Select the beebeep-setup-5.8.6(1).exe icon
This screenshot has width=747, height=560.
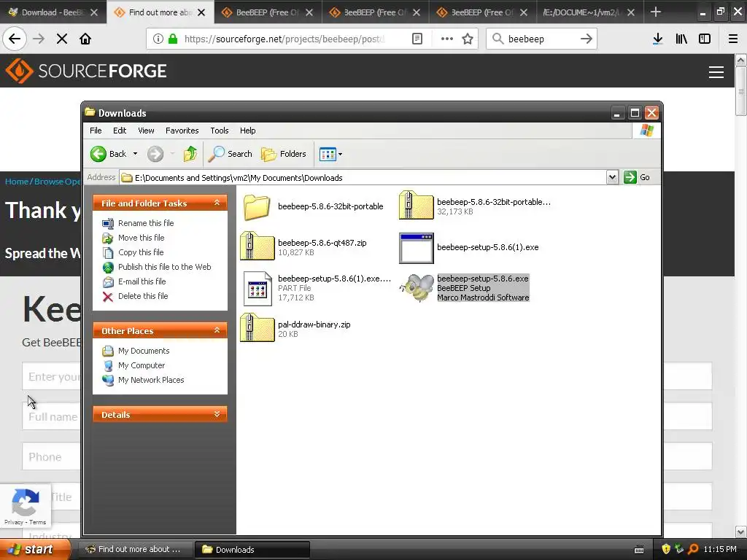(417, 248)
